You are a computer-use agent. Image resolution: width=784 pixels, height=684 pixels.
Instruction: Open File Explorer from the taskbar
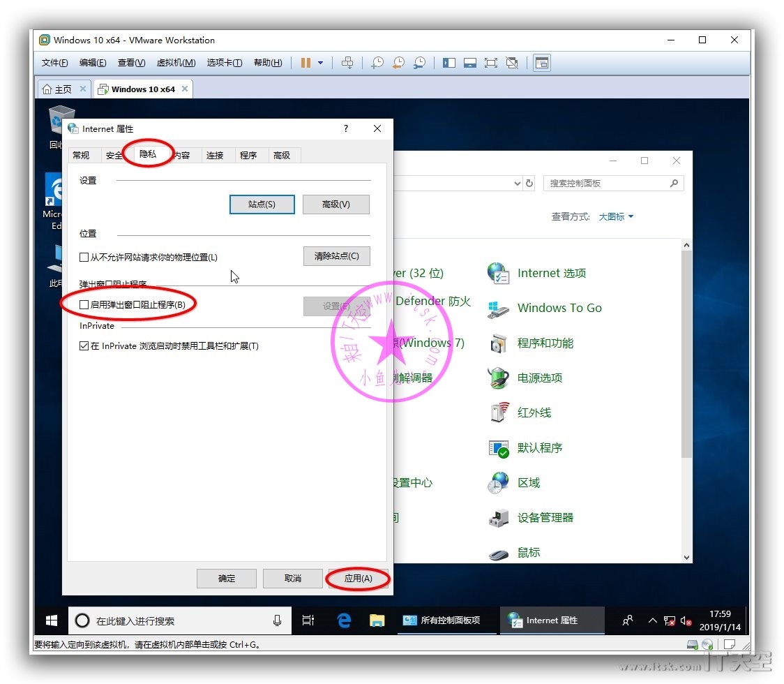pyautogui.click(x=377, y=621)
